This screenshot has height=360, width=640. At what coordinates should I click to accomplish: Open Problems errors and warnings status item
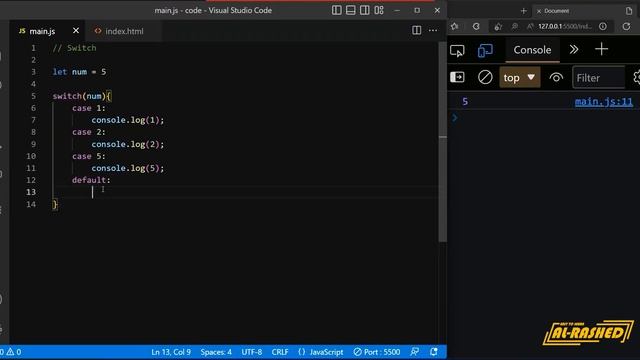[11, 352]
